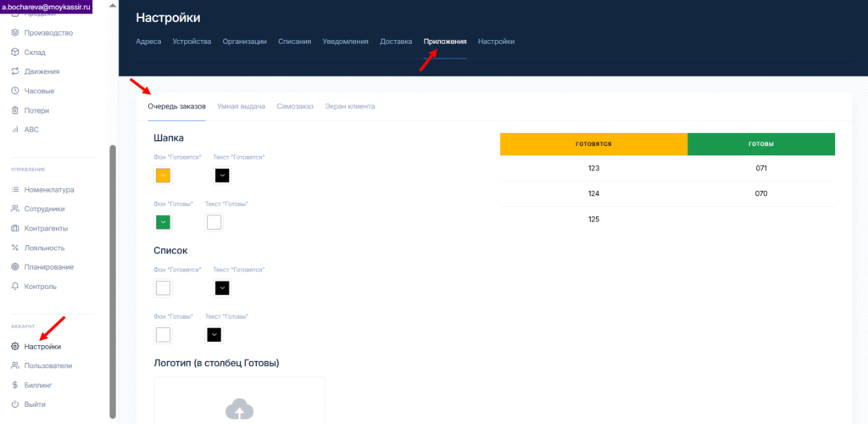Image resolution: width=868 pixels, height=424 pixels.
Task: Click order number 125 in preview
Action: (x=593, y=219)
